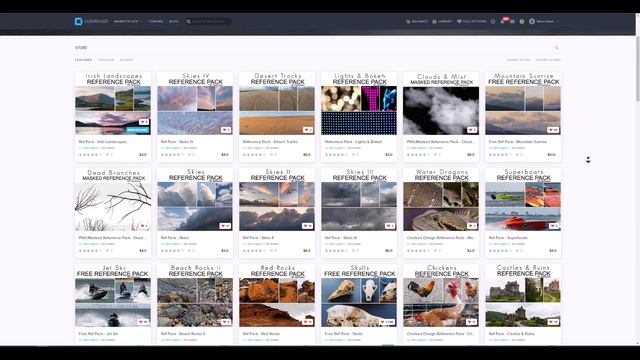
Task: Open the Water Dragons pack thumbnail
Action: (x=441, y=200)
